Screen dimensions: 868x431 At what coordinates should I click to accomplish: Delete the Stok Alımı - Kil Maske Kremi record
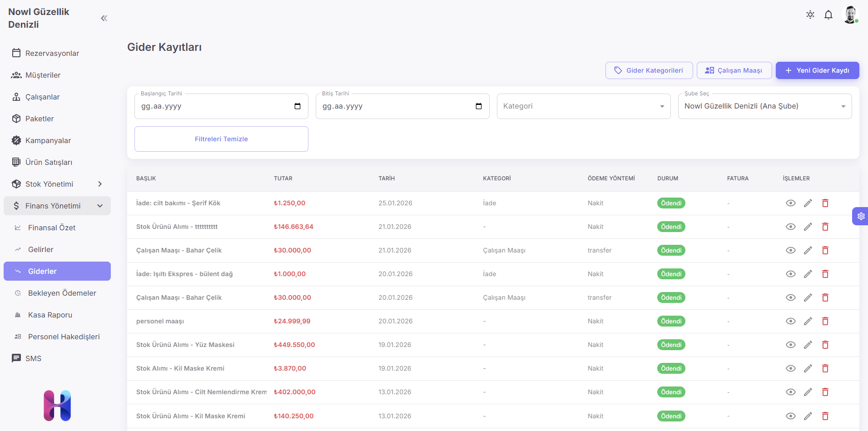pos(825,368)
